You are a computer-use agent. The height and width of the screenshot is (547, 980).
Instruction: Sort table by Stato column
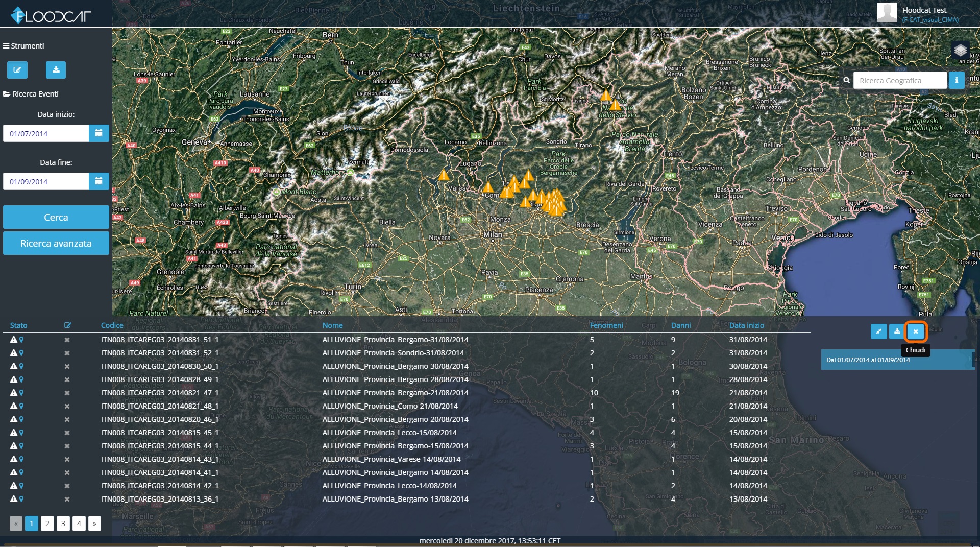tap(18, 325)
